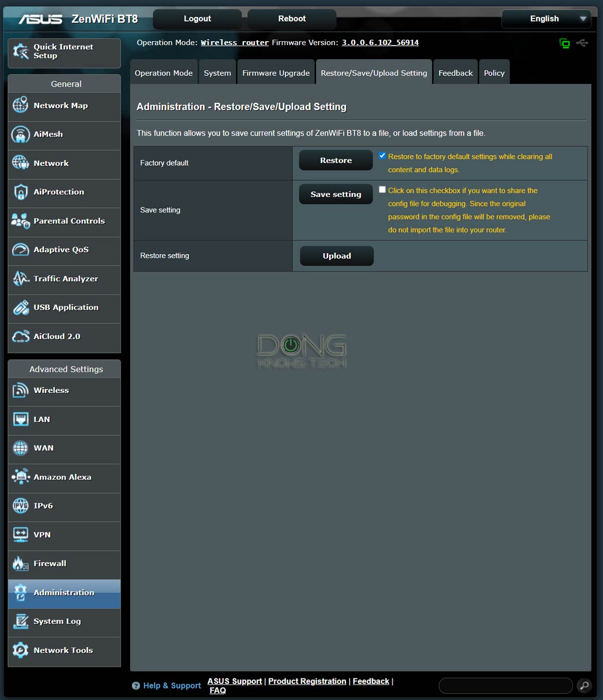Launch USB Application settings
Viewport: 603px width, 700px height.
66,307
